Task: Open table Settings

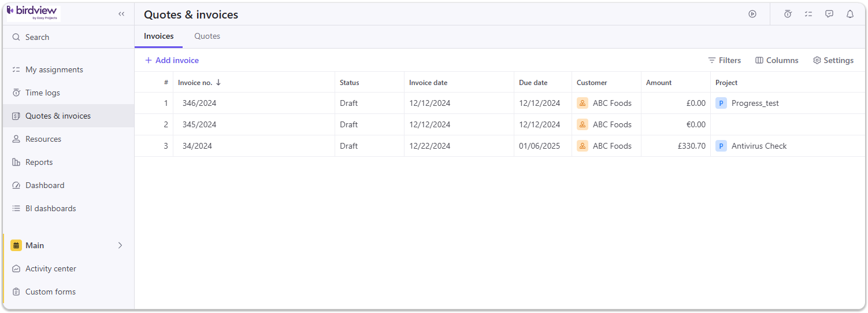Action: 833,60
